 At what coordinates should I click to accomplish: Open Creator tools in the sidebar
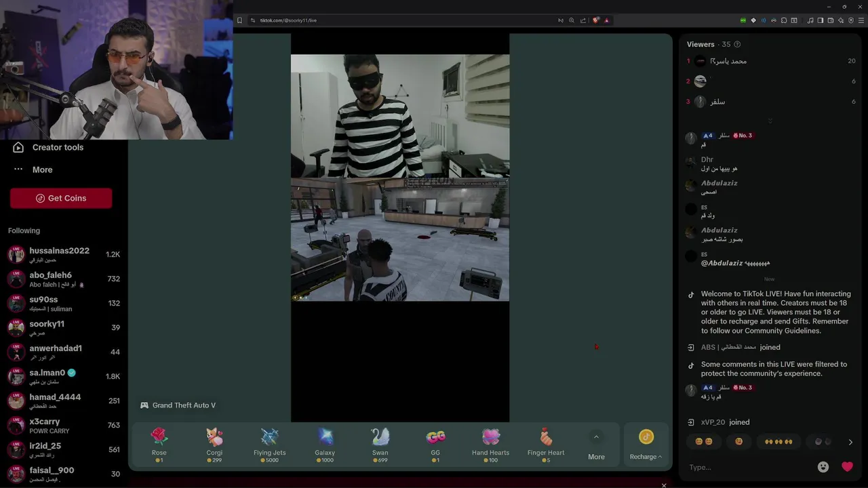click(x=58, y=147)
